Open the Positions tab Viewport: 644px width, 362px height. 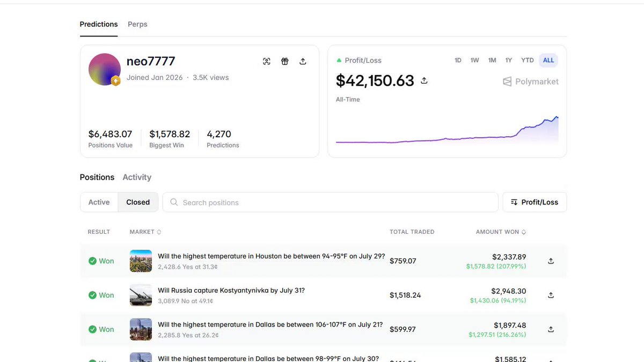97,177
